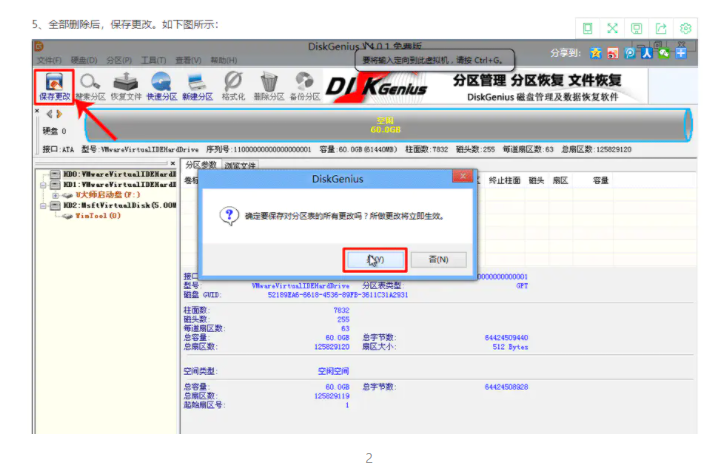Share via the green WeChat icon
Screen dimensions: 720x471
tap(664, 53)
